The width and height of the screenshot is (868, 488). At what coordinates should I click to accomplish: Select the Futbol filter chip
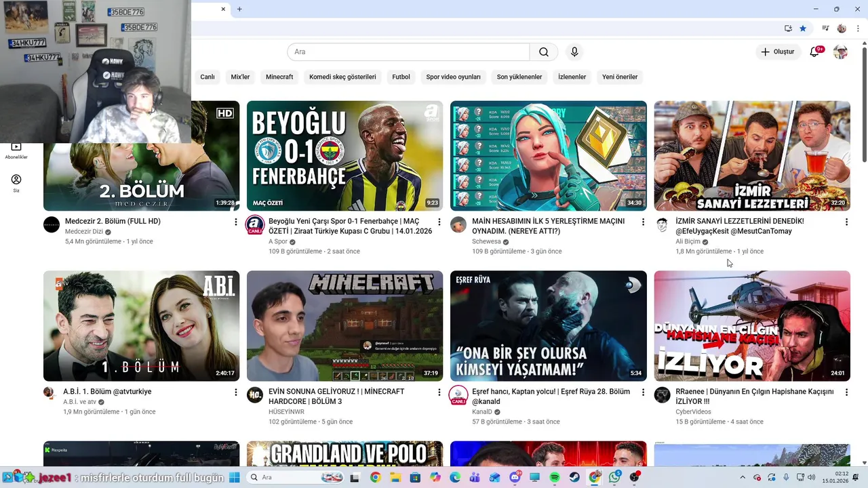coord(401,77)
